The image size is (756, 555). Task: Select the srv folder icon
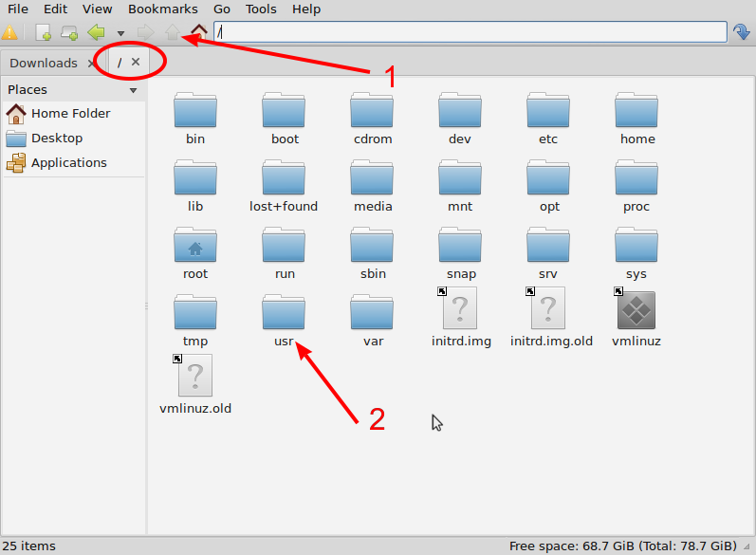tap(548, 246)
